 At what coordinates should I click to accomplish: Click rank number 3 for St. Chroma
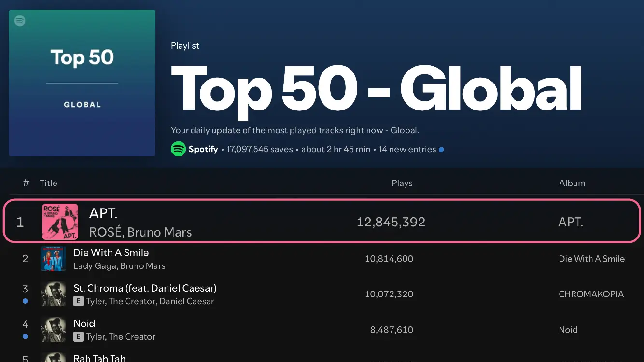pos(25,289)
